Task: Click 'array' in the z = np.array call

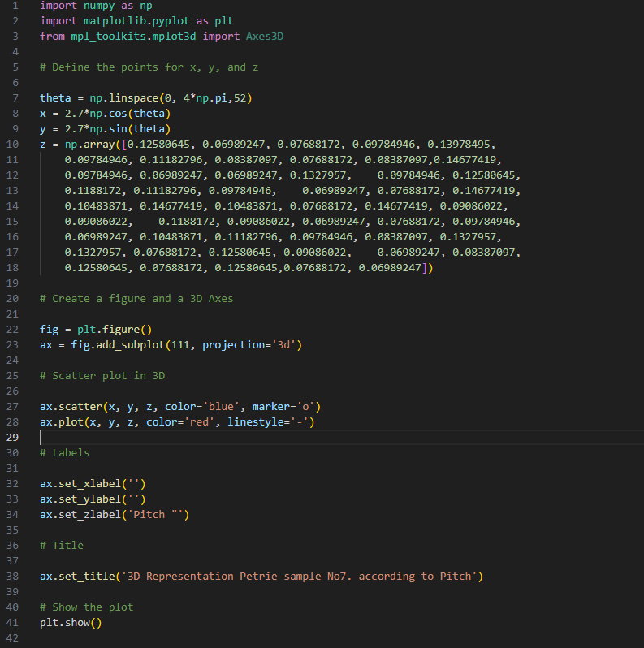Action: (99, 145)
